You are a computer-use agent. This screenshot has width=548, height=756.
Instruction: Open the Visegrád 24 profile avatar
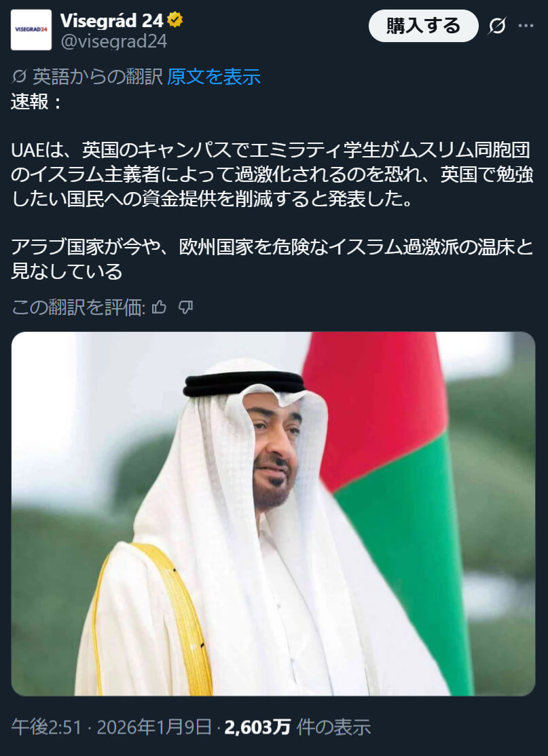tap(31, 30)
